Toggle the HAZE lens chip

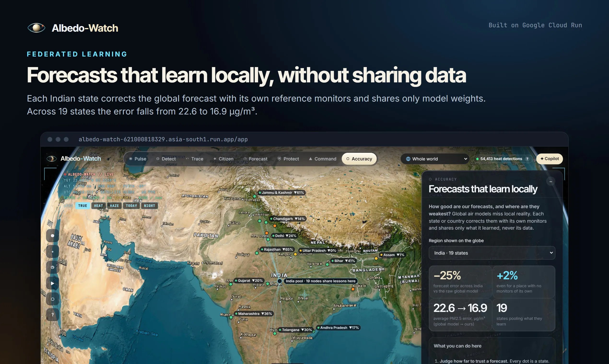click(x=114, y=206)
